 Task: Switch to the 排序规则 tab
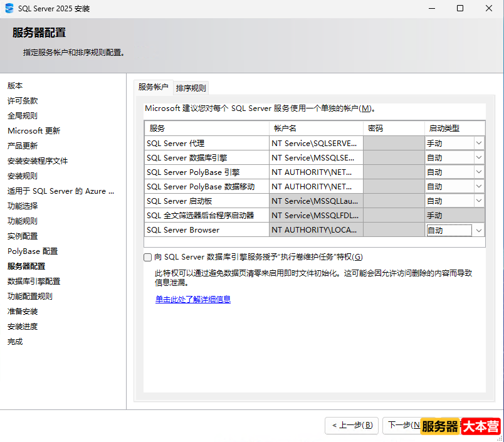[191, 87]
